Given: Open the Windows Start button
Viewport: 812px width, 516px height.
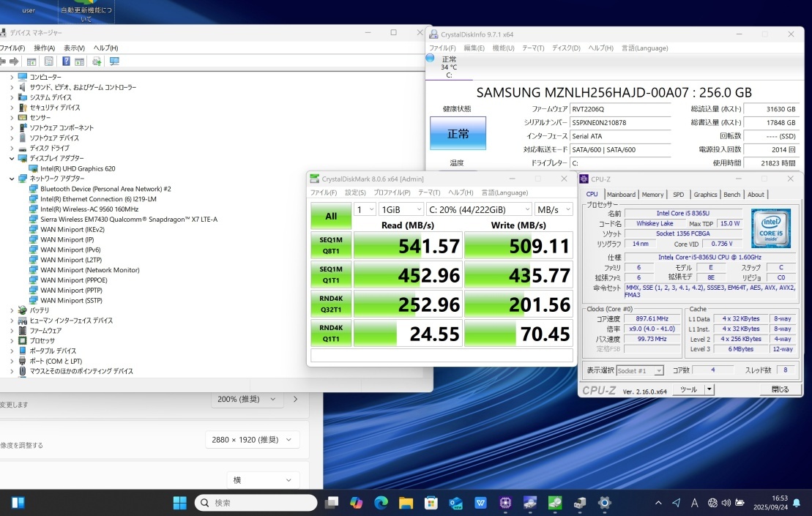Looking at the screenshot, I should 179,503.
